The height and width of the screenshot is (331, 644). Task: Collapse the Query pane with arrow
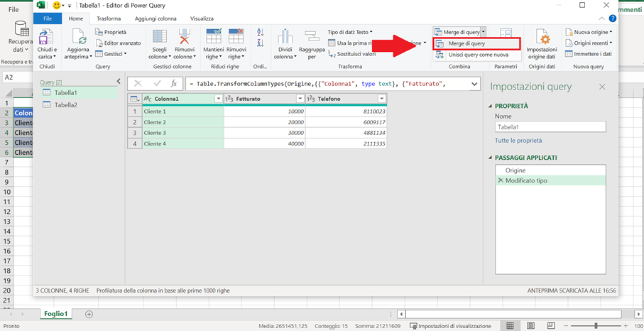tap(119, 81)
